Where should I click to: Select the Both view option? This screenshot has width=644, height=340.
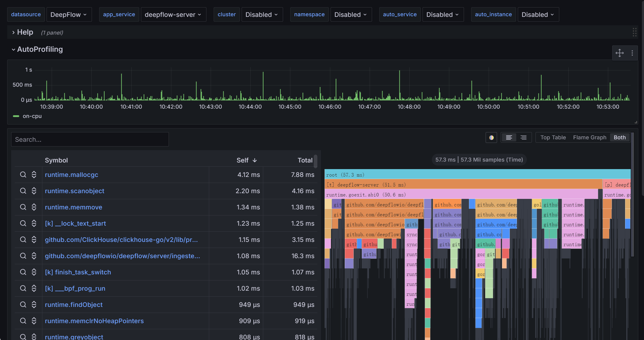pyautogui.click(x=619, y=138)
